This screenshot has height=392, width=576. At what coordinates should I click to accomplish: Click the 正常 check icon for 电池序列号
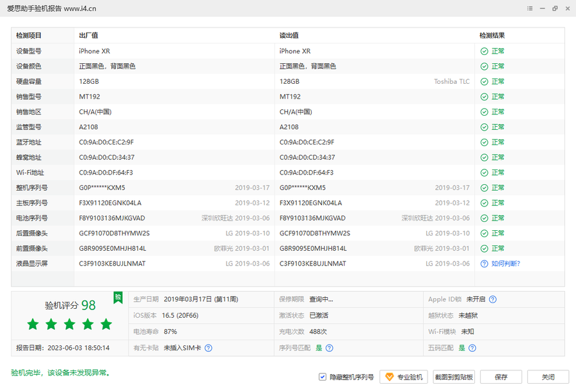pyautogui.click(x=484, y=218)
